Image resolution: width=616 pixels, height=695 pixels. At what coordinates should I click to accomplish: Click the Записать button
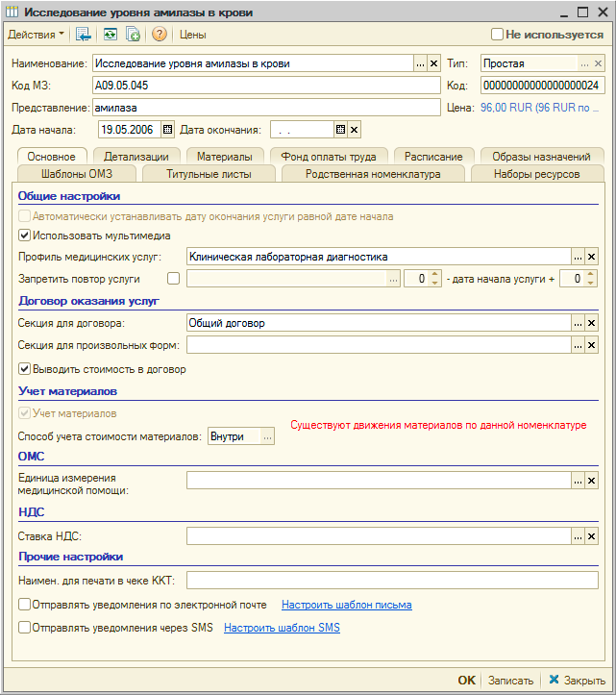[x=510, y=680]
